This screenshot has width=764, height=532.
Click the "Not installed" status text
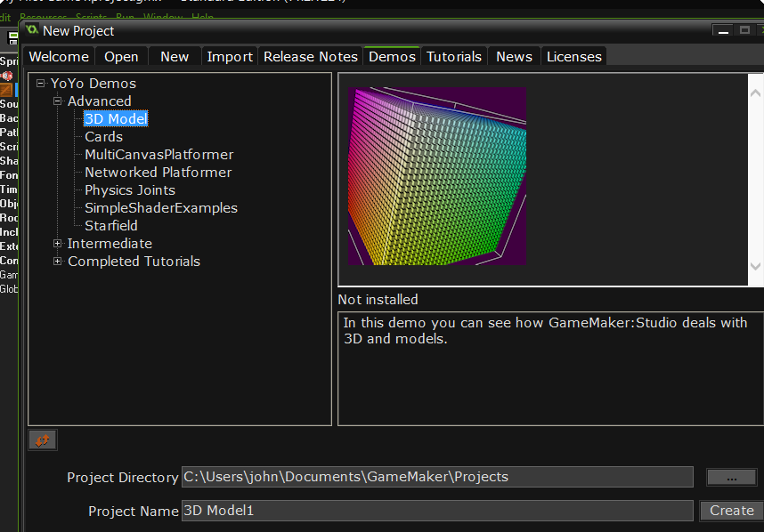tap(378, 300)
